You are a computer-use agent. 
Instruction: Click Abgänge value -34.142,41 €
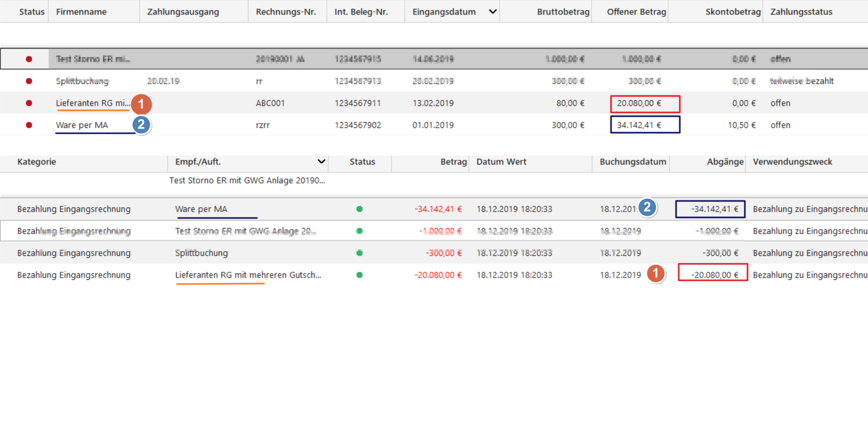point(710,209)
